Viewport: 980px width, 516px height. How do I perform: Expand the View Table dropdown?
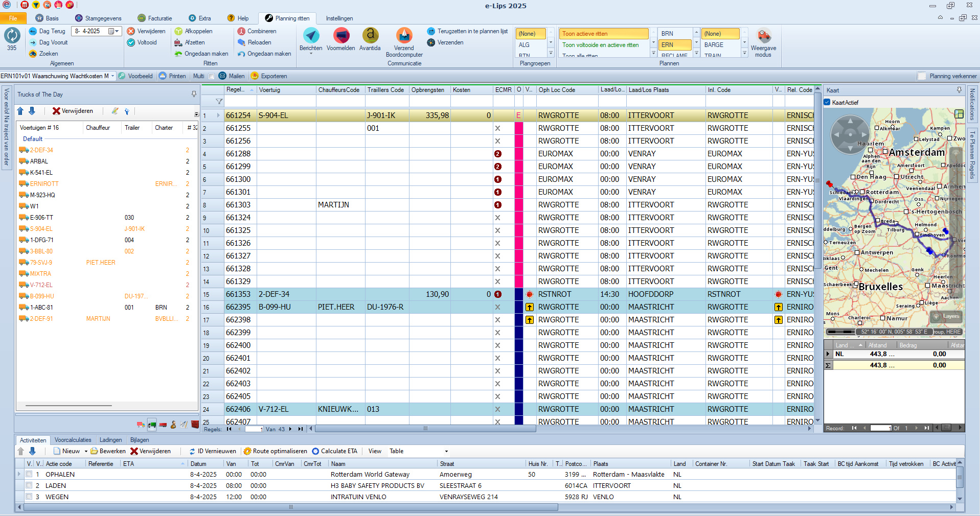click(x=446, y=451)
